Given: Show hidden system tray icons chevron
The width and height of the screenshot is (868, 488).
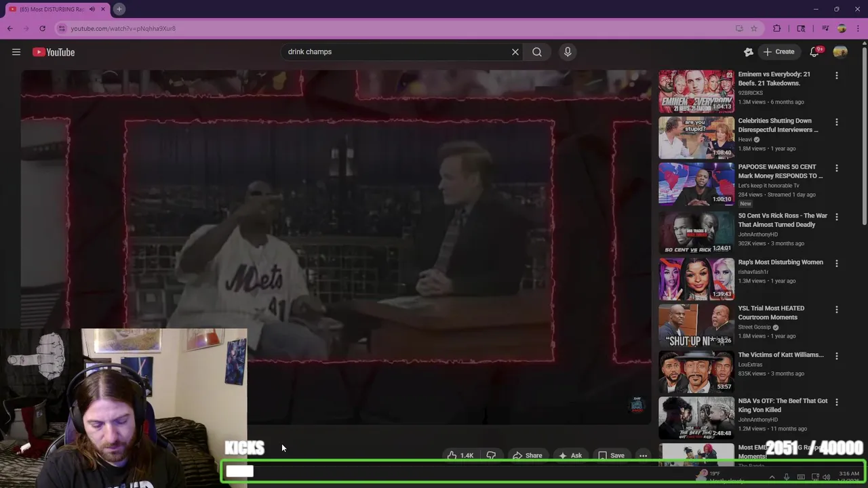Looking at the screenshot, I should (772, 477).
